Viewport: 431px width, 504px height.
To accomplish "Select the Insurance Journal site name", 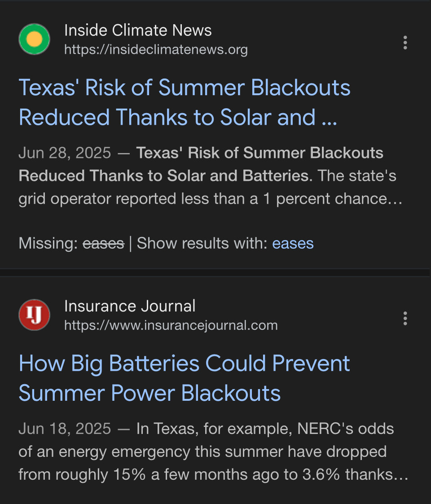I will click(130, 307).
